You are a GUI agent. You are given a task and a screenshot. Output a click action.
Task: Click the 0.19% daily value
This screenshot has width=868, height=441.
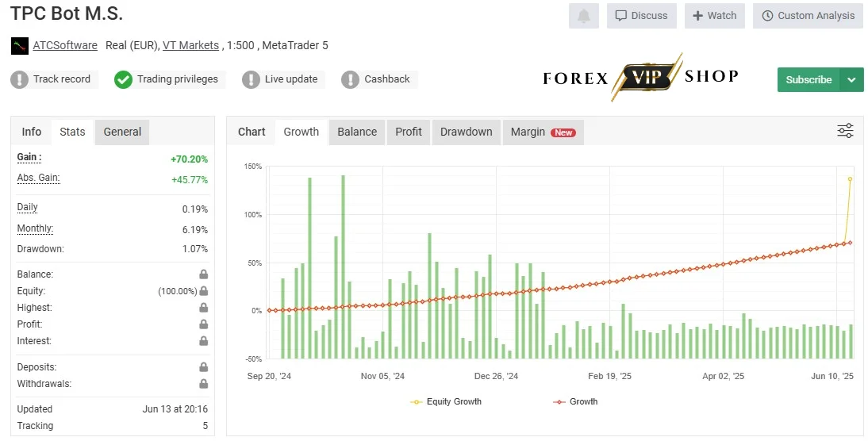(x=195, y=209)
